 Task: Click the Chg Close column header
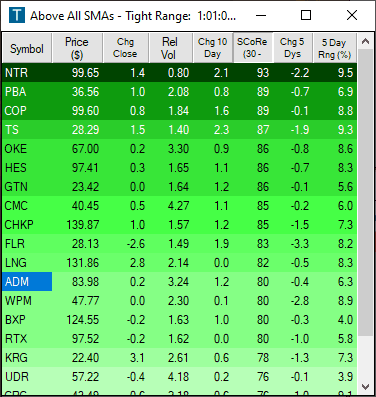coord(125,48)
